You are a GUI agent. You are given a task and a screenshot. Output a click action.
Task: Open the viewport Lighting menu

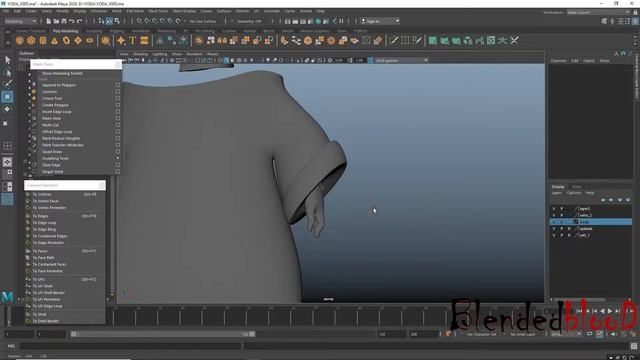coord(160,54)
